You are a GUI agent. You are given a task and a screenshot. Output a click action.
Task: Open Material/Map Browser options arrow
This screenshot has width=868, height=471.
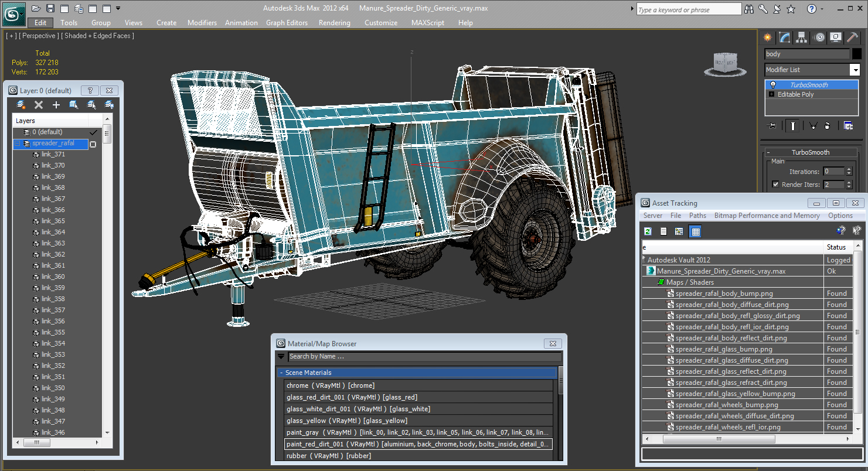point(281,356)
